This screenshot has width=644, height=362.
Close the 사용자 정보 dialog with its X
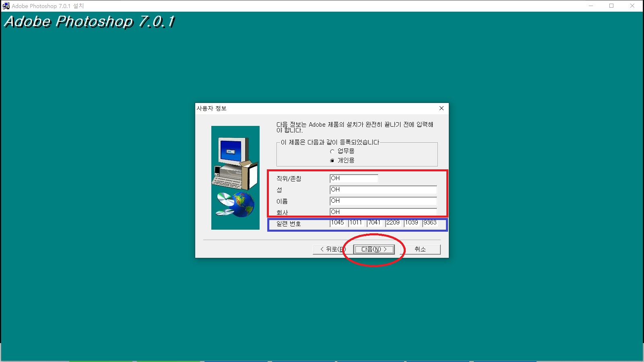tap(442, 108)
